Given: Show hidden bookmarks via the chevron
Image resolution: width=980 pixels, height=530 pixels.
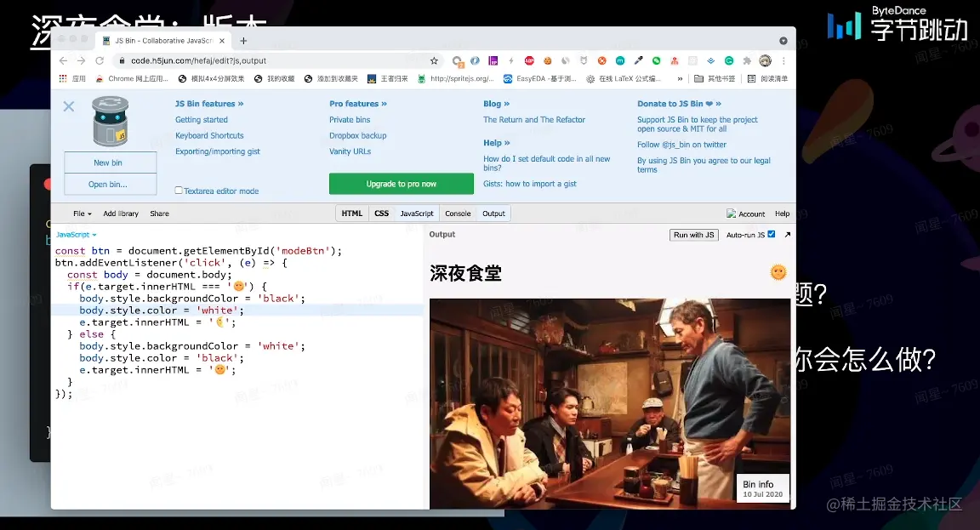Looking at the screenshot, I should 680,79.
